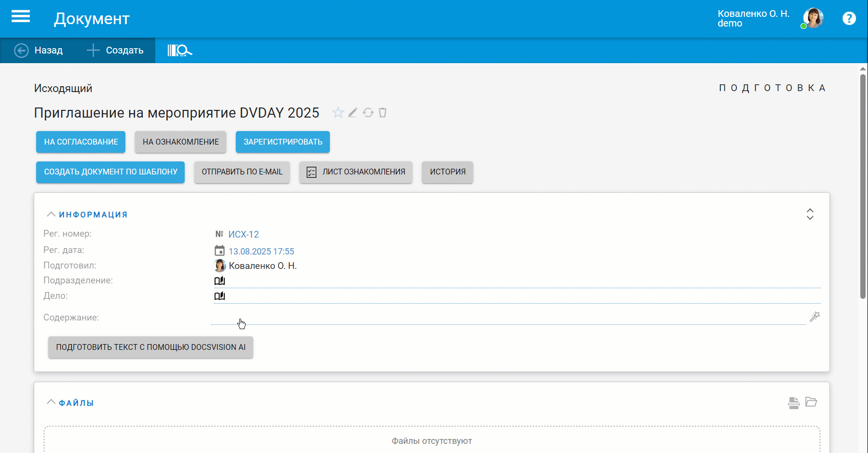Open Подразделение directory picker
Viewport: 868px width, 453px height.
coord(219,280)
